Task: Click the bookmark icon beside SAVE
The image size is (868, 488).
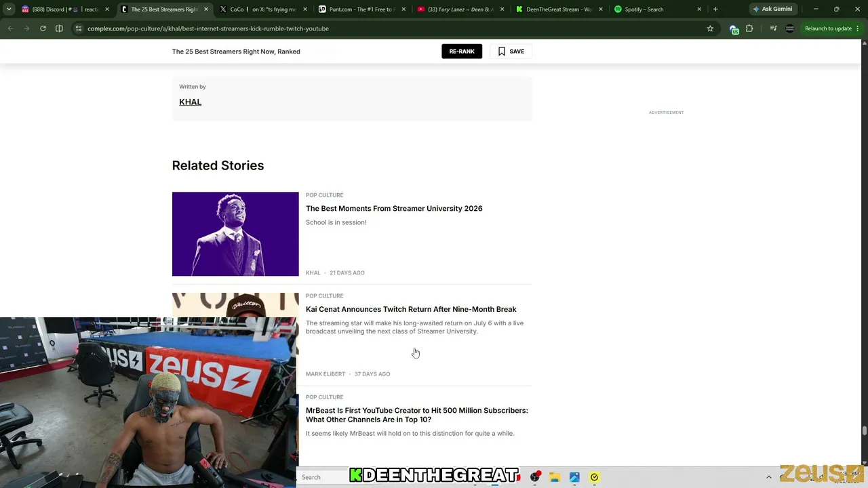Action: click(x=502, y=52)
